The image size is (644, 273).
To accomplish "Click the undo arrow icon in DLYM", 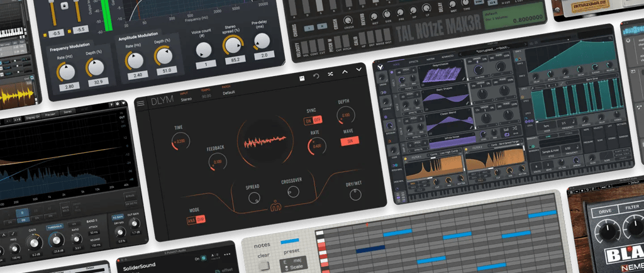I will [316, 76].
